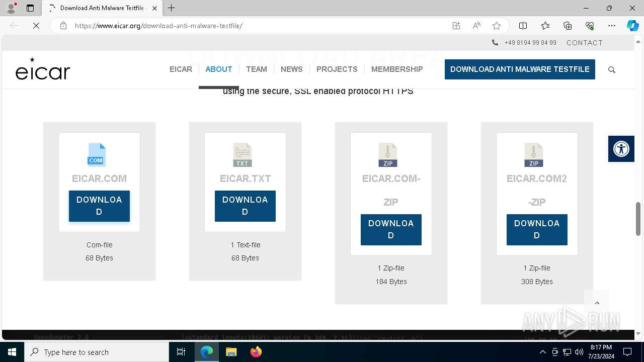This screenshot has width=644, height=362.
Task: Go to eicar home via logo
Action: [43, 69]
